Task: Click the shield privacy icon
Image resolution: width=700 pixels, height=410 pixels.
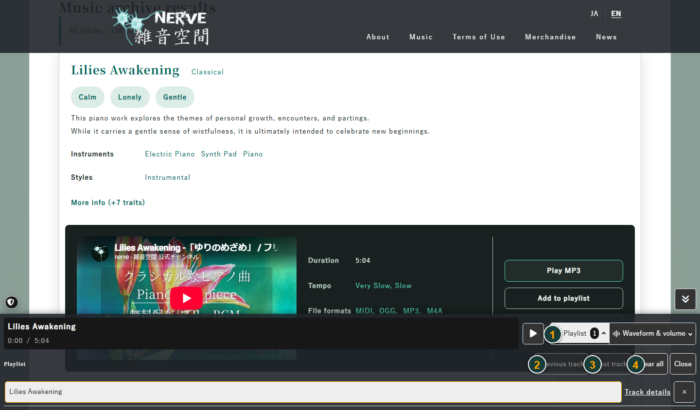Action: pos(12,302)
